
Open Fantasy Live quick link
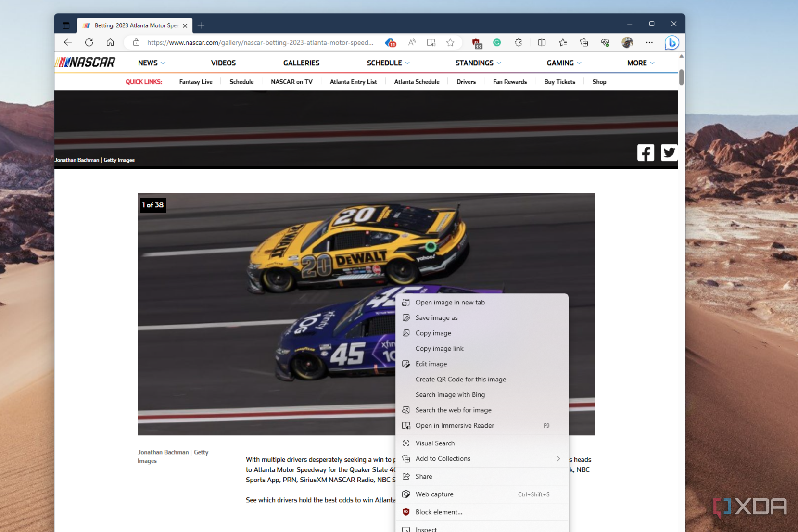[x=196, y=82]
